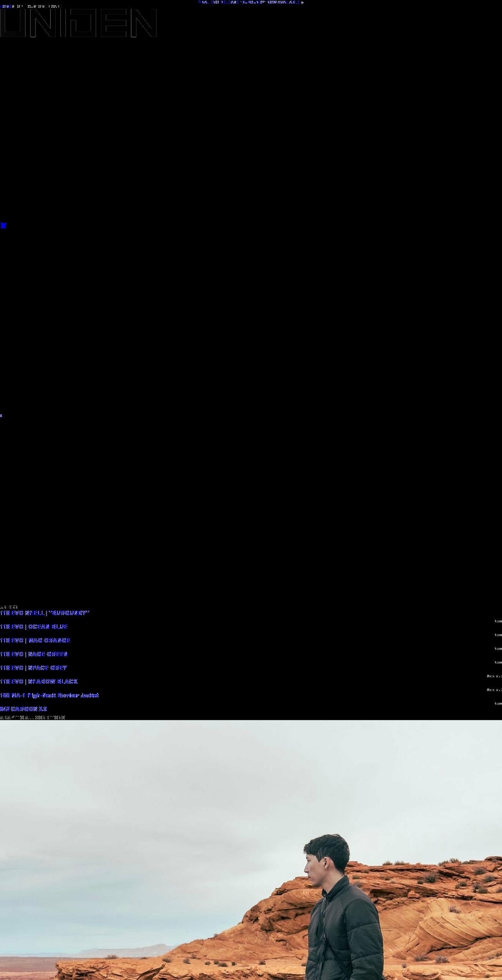Open the 047 Cargos 2.0 link

[x=24, y=709]
